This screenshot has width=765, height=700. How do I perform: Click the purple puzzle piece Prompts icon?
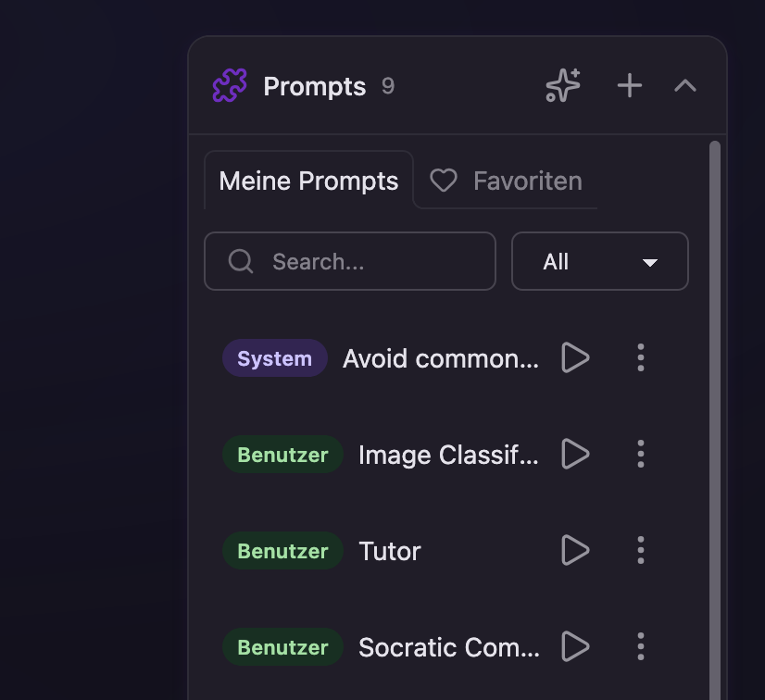pyautogui.click(x=230, y=86)
